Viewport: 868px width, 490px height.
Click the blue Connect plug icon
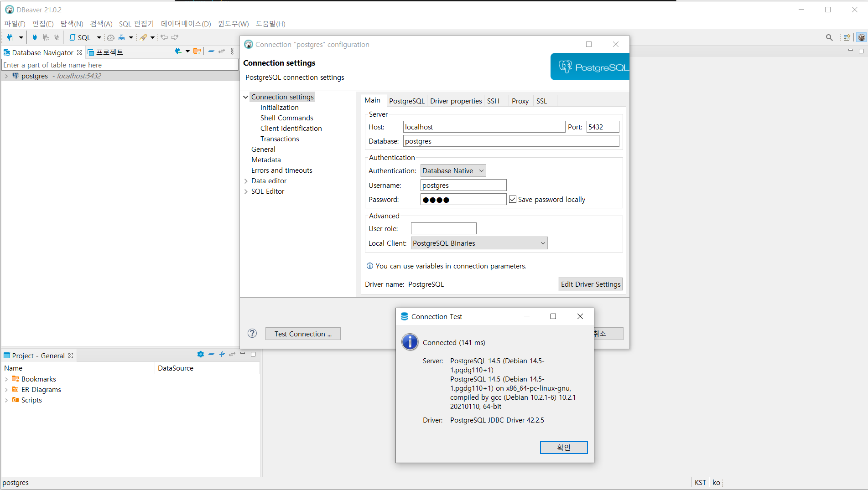[x=35, y=37]
